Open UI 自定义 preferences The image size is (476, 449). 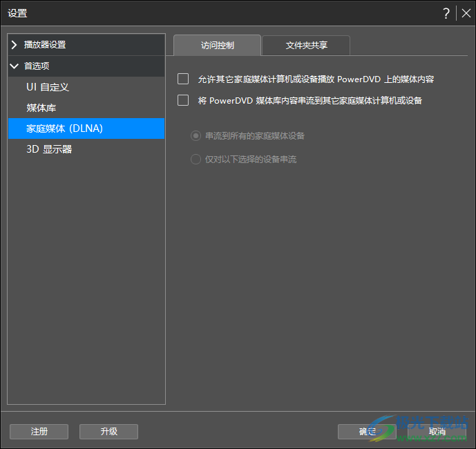point(86,87)
